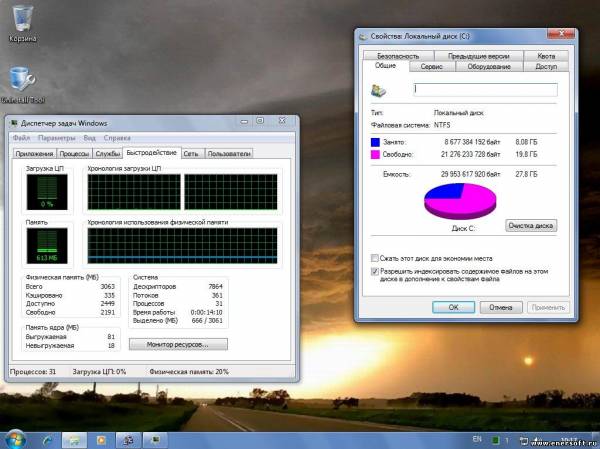Click the Очистка диска button
The height and width of the screenshot is (449, 600).
[531, 225]
